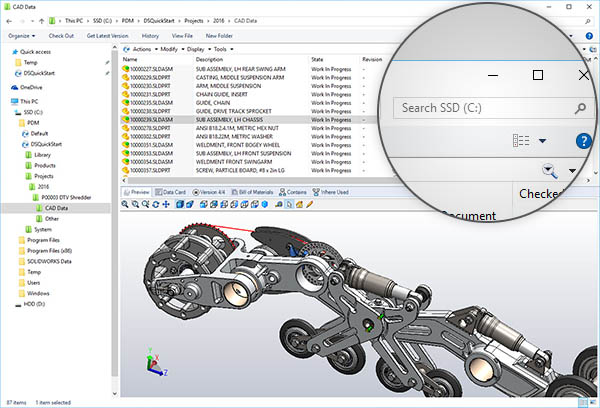Open the Where Used tab
The width and height of the screenshot is (600, 408).
(331, 192)
